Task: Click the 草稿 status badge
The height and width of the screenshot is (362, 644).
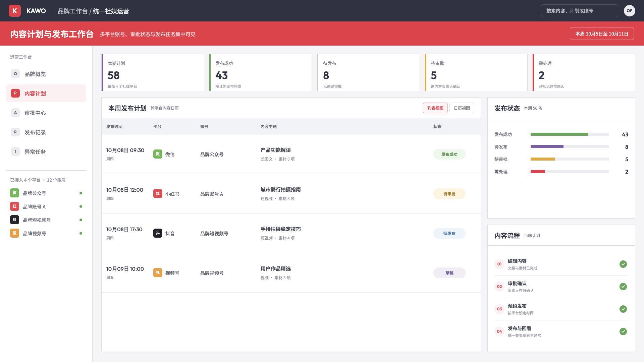Action: click(449, 273)
